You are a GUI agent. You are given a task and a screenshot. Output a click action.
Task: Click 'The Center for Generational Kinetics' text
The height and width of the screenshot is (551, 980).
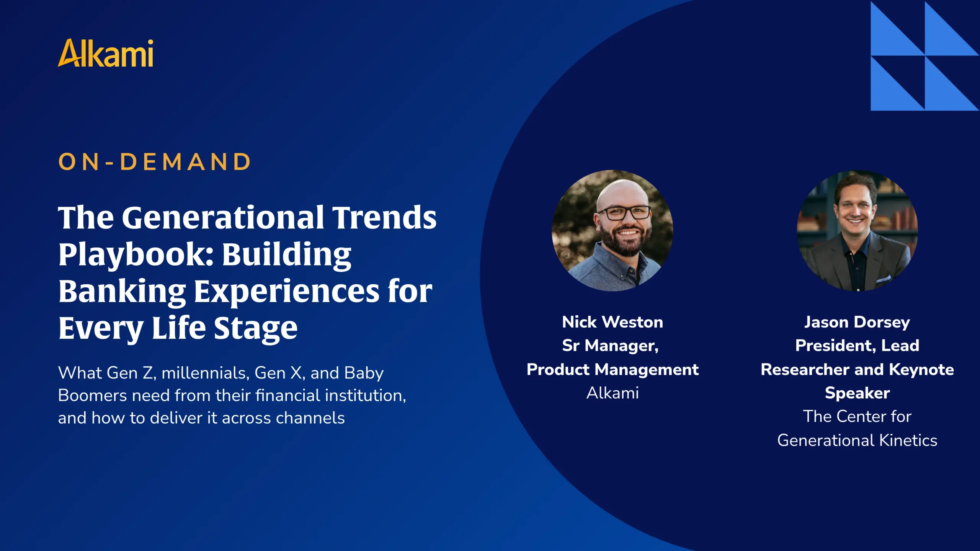(857, 428)
